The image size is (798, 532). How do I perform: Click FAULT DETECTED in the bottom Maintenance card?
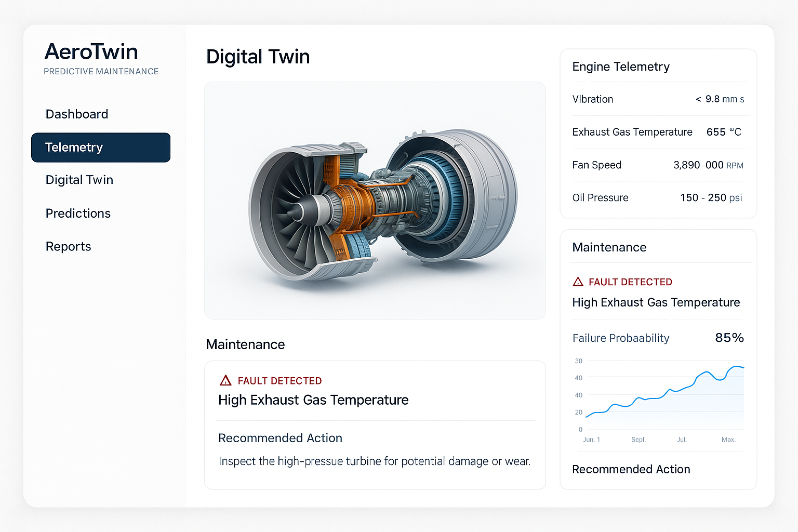(x=280, y=381)
